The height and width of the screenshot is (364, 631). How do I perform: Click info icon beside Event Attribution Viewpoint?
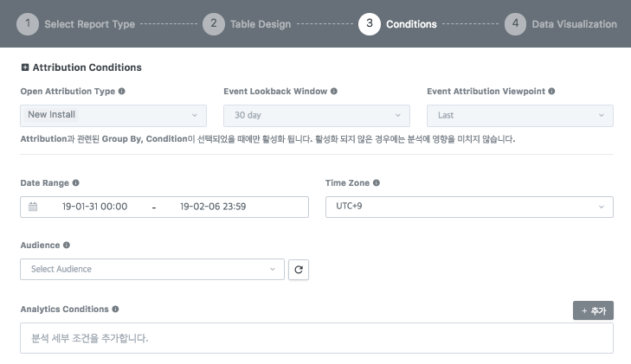pyautogui.click(x=551, y=91)
